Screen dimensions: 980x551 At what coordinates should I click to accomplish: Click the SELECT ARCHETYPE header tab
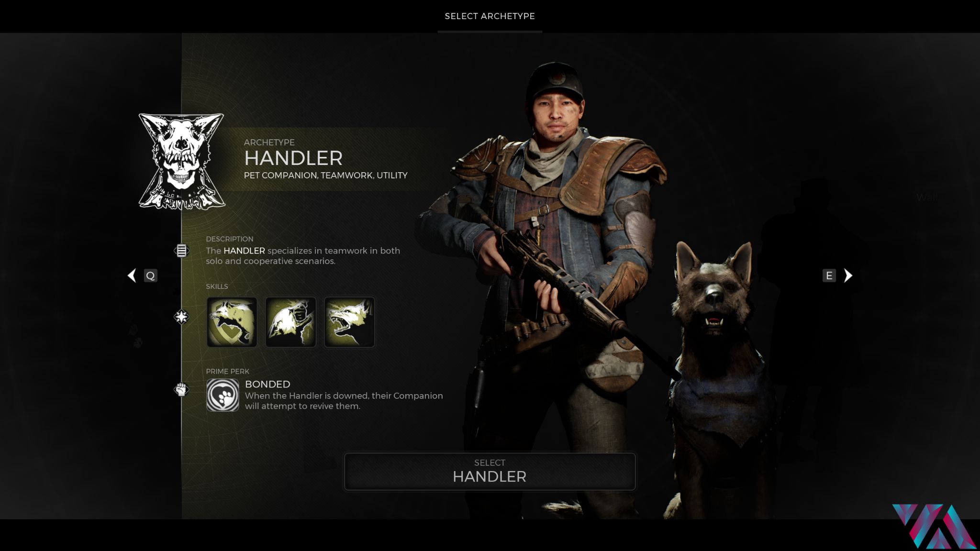click(x=490, y=16)
